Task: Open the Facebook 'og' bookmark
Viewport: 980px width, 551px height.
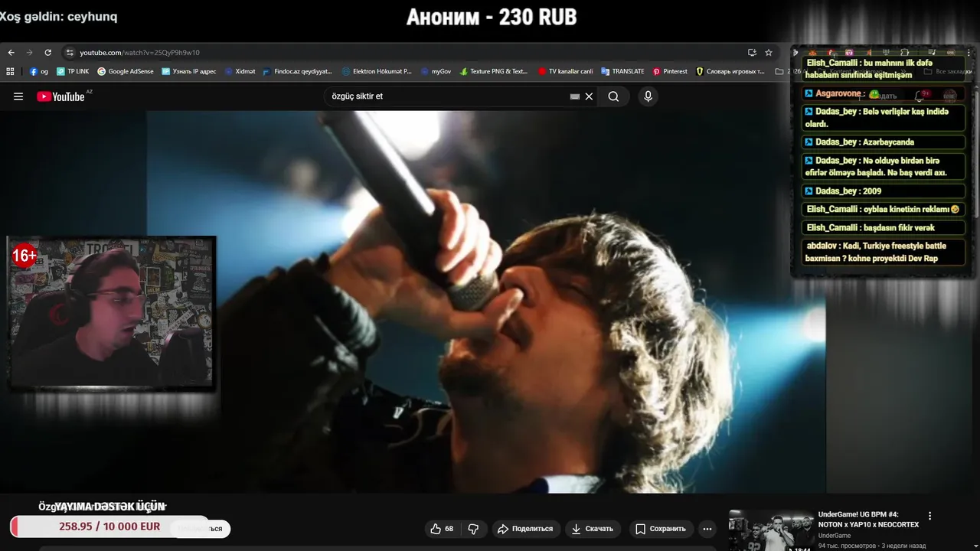Action: point(39,71)
